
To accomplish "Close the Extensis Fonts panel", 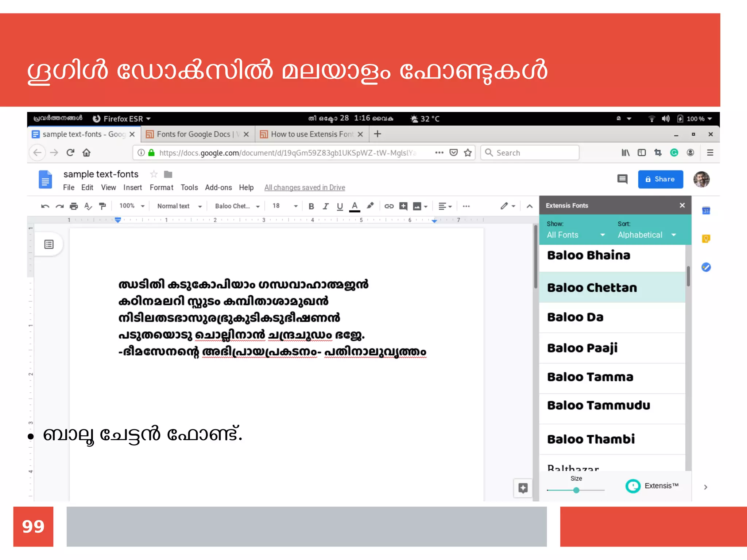I will point(682,205).
